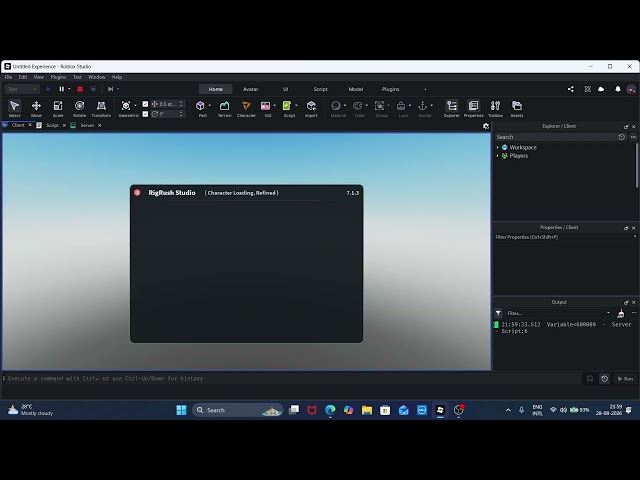Stop the playtest with red stop button
The image size is (640, 480).
(80, 89)
